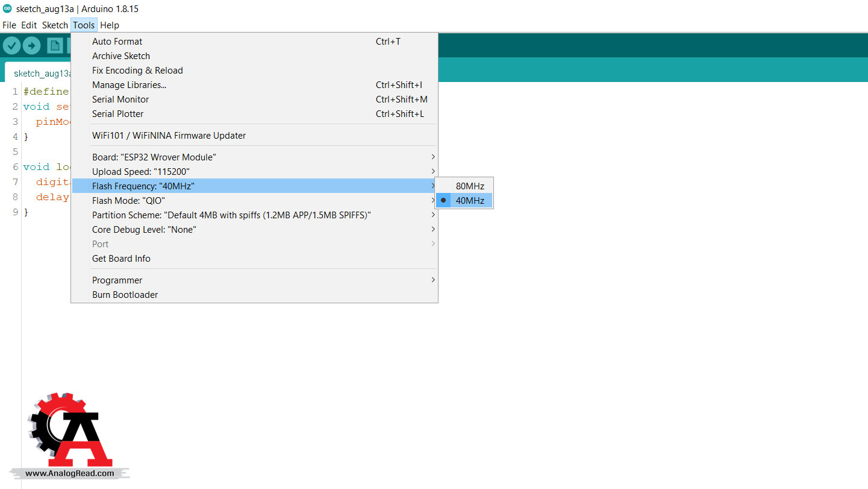This screenshot has height=489, width=868.
Task: Open WiFi101 / WiFiNINA Firmware Updater
Action: coord(254,136)
